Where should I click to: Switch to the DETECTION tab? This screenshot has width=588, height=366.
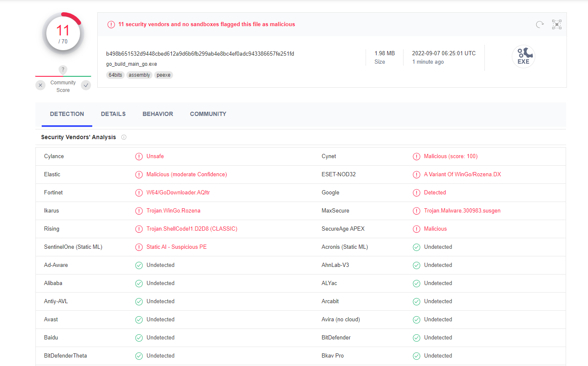67,114
